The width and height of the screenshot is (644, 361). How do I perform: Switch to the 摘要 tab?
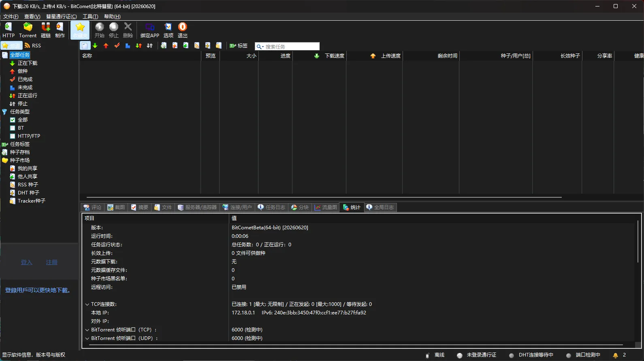[139, 207]
